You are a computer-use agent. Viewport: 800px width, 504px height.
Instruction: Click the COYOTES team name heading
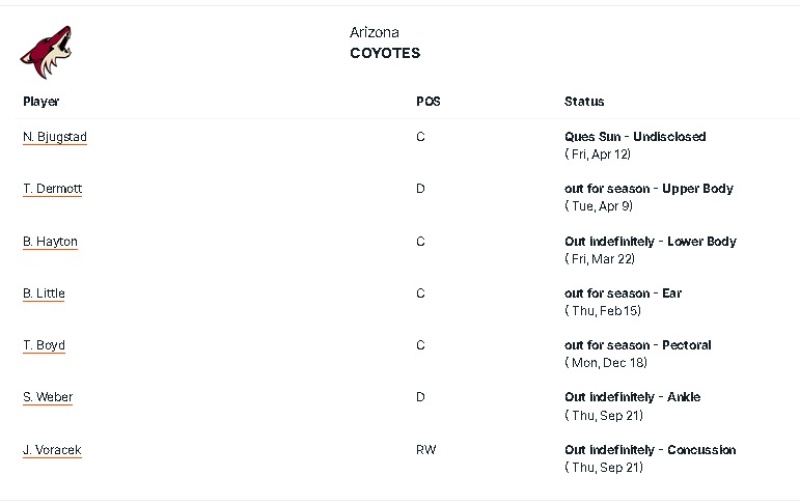tap(385, 53)
